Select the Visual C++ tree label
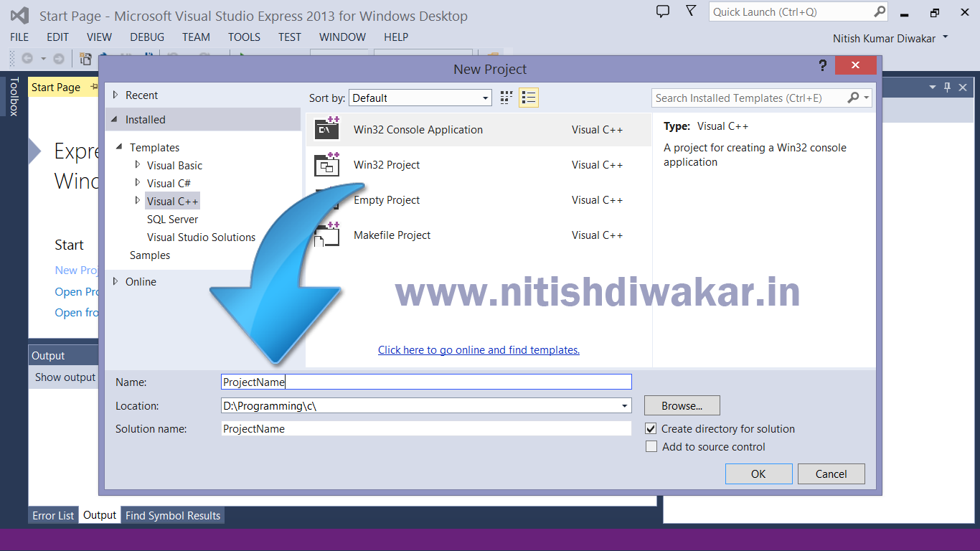 click(x=173, y=201)
